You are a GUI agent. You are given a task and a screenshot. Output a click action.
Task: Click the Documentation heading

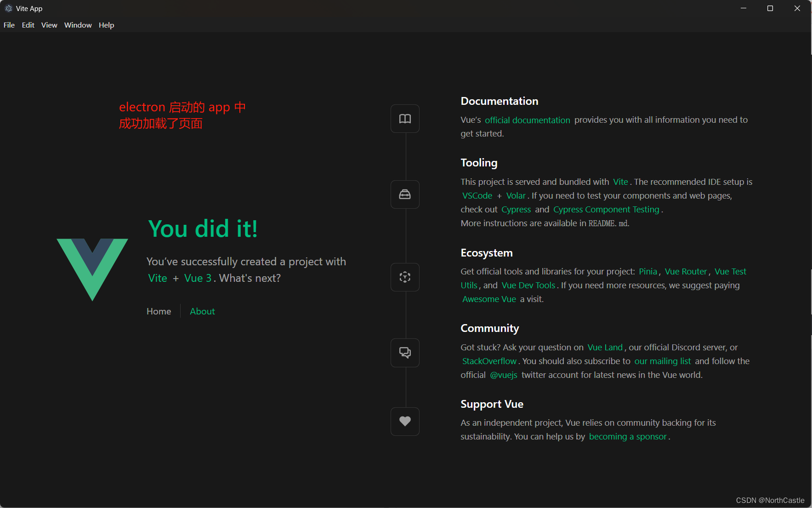[x=500, y=101]
